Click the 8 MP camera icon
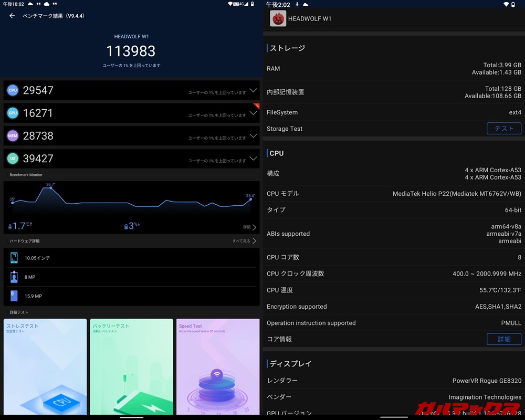The height and width of the screenshot is (420, 525). pos(14,277)
